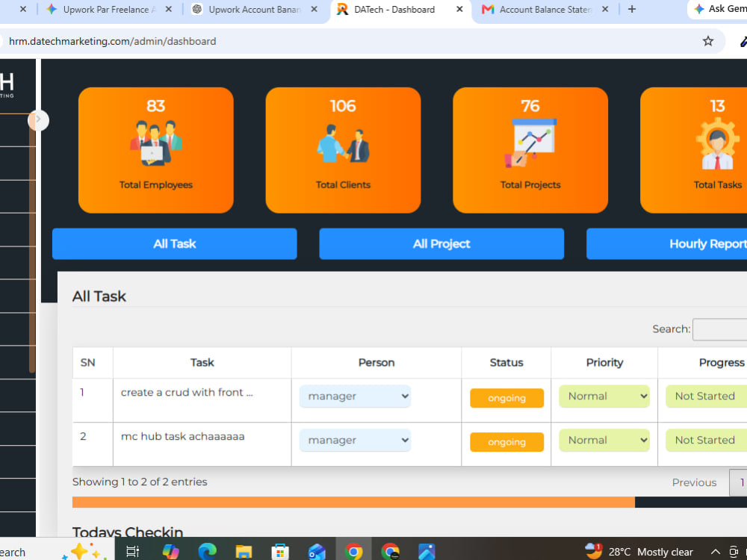The image size is (747, 560).
Task: Click ongoing status badge for mc hub task
Action: click(x=507, y=442)
